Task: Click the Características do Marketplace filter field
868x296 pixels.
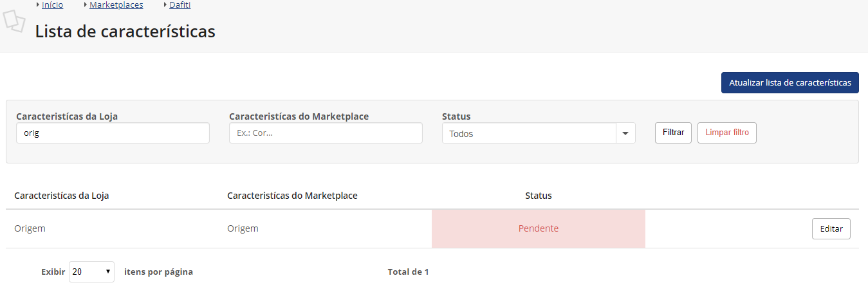Action: tap(326, 133)
